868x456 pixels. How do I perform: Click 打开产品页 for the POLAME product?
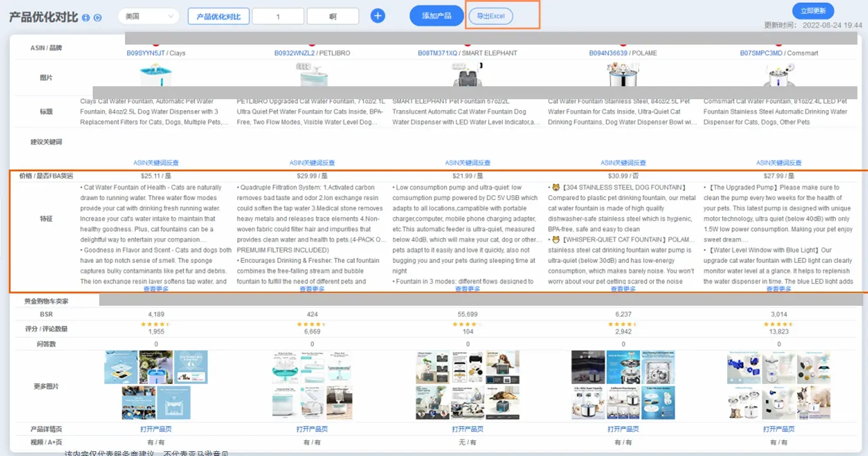(x=623, y=429)
